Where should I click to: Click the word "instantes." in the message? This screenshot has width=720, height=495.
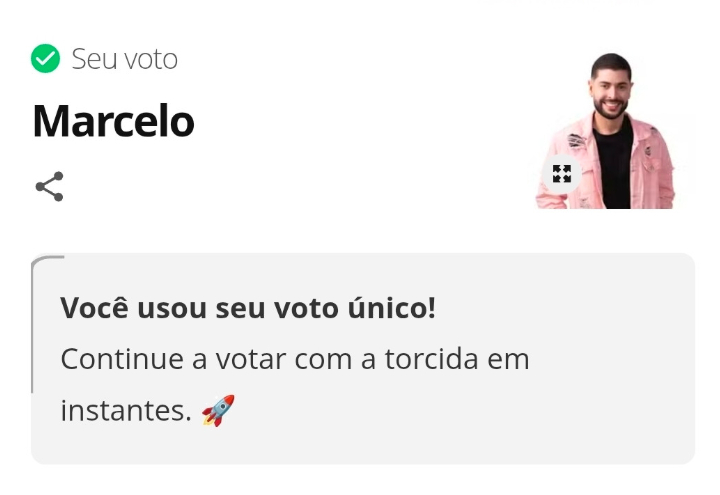click(x=125, y=410)
